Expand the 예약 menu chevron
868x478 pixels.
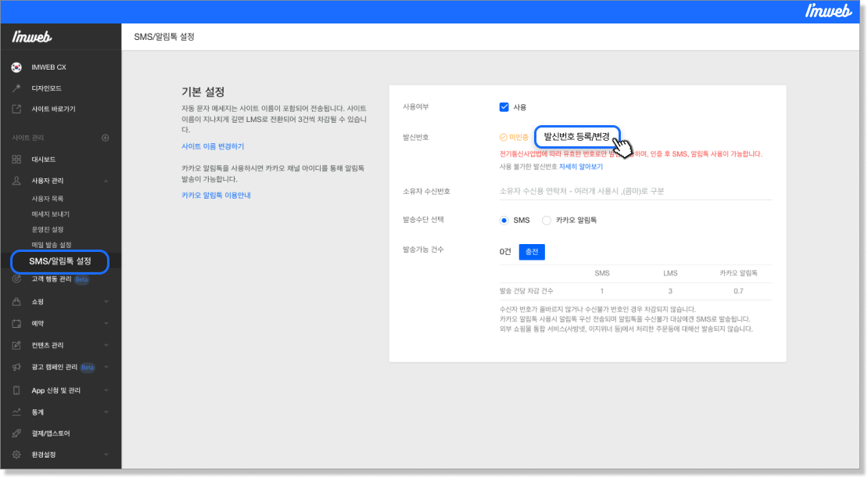tap(106, 323)
